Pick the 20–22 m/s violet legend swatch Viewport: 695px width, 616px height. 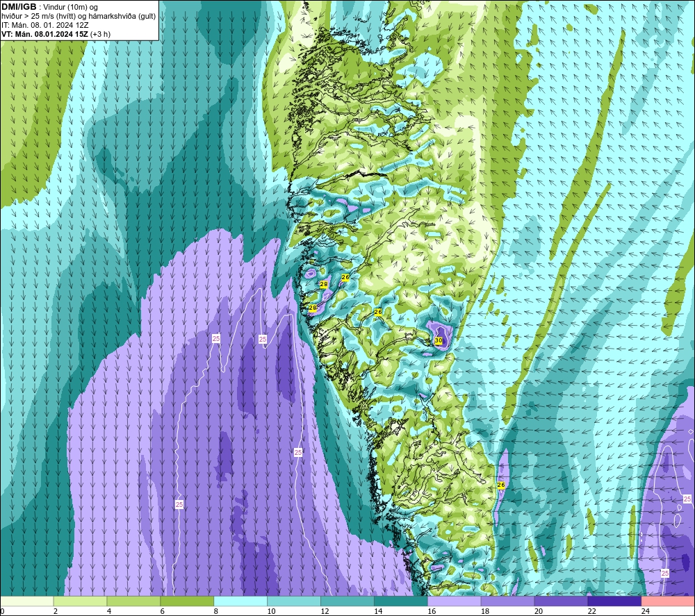point(561,601)
